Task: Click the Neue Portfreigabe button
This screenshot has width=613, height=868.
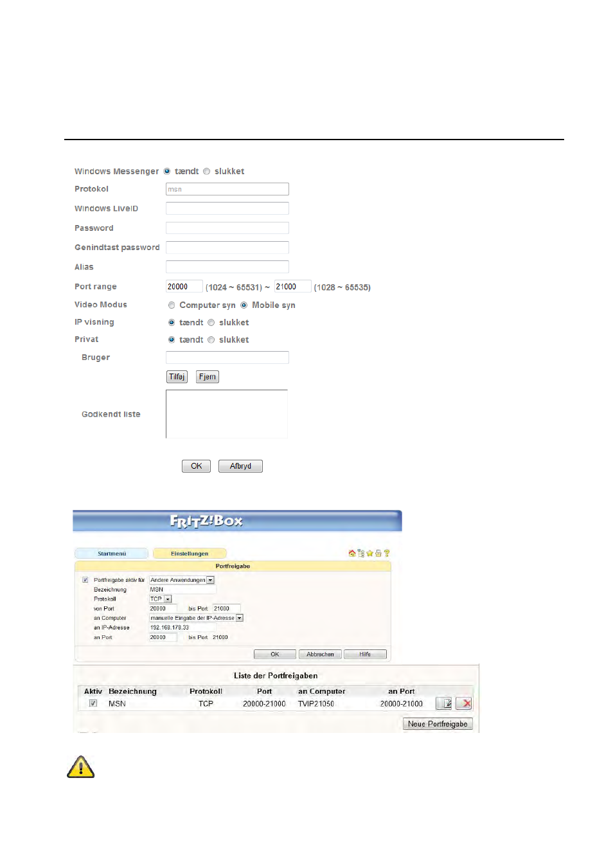Action: coord(438,724)
